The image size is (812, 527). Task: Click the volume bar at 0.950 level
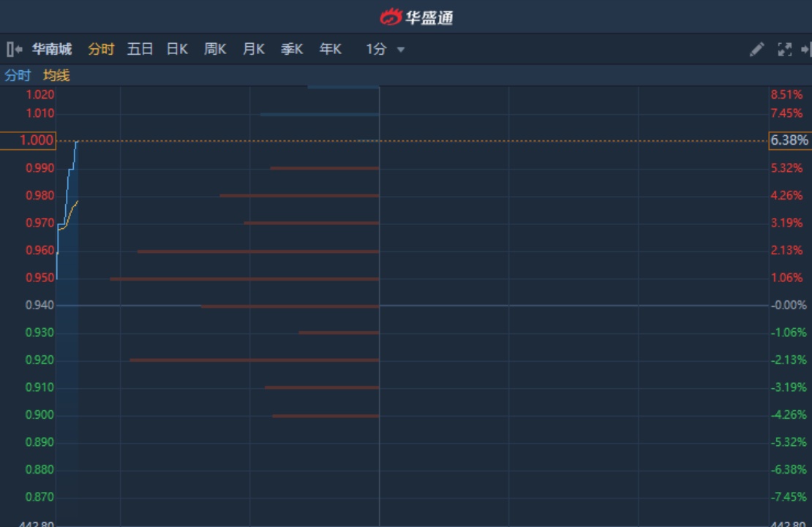pos(244,279)
